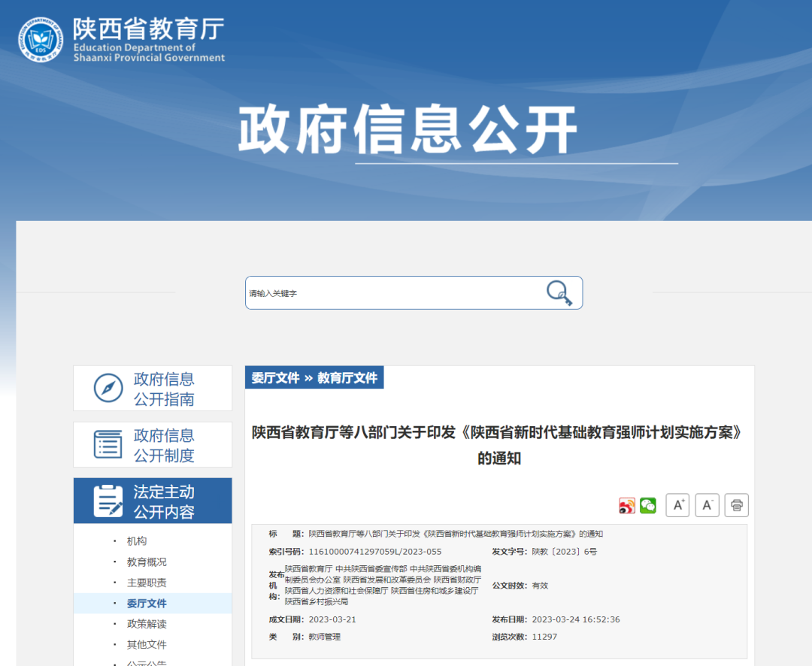The width and height of the screenshot is (812, 666).
Task: Switch to 教育厅文件 category
Action: pos(347,378)
